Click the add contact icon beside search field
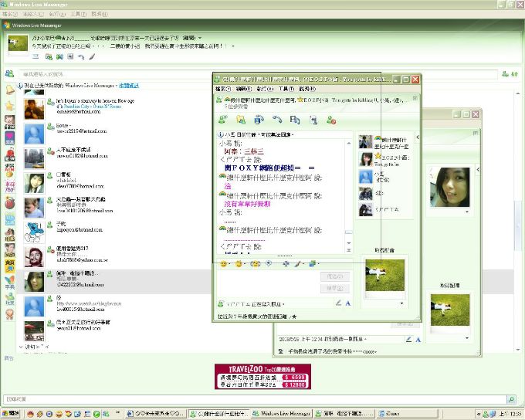This screenshot has height=420, width=525. 505,74
